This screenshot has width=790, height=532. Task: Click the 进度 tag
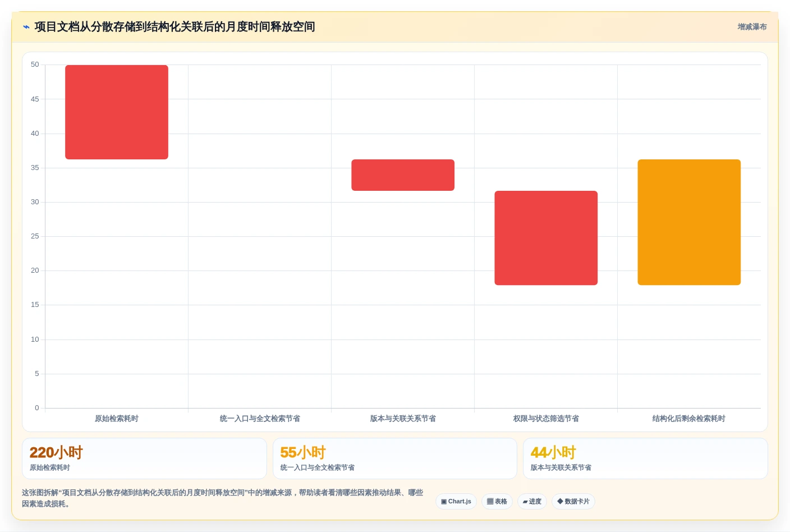pyautogui.click(x=532, y=502)
